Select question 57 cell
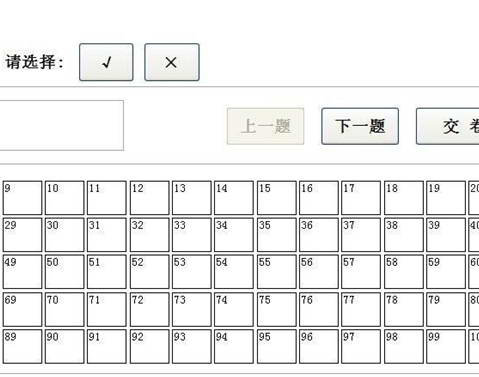Screen dimensions: 479x377 tap(361, 272)
